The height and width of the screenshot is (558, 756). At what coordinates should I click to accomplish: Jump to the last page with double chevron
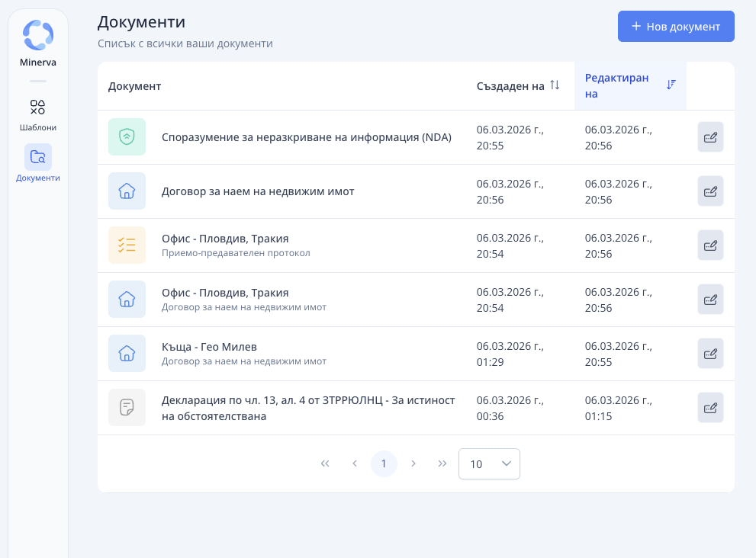tap(442, 463)
